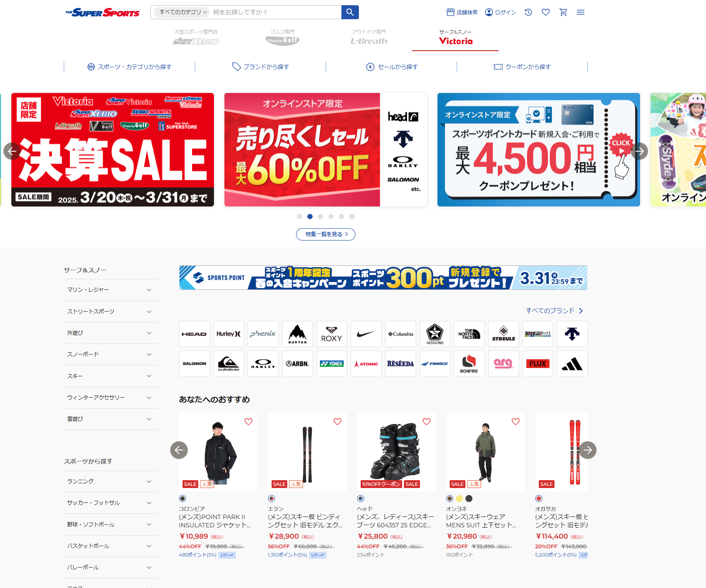View browsing history clock icon
The image size is (706, 588).
(528, 12)
